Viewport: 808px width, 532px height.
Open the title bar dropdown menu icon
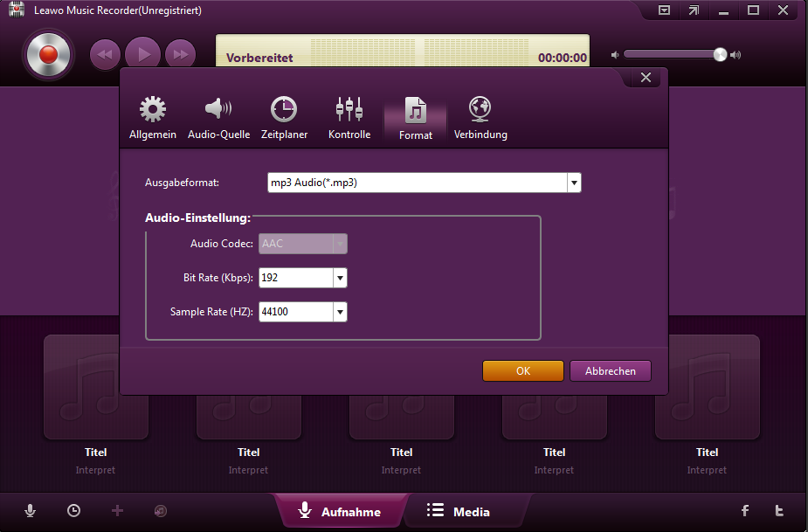tap(664, 10)
